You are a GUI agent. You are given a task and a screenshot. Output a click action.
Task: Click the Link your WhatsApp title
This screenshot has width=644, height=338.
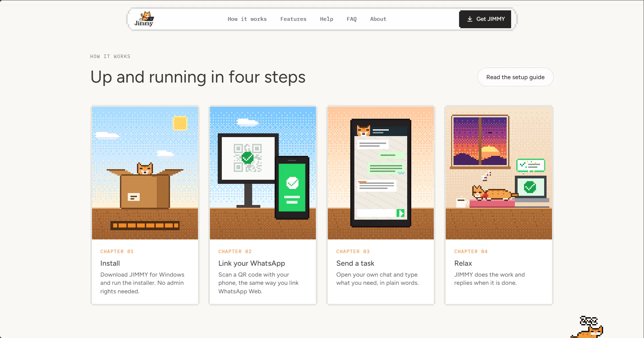click(251, 263)
